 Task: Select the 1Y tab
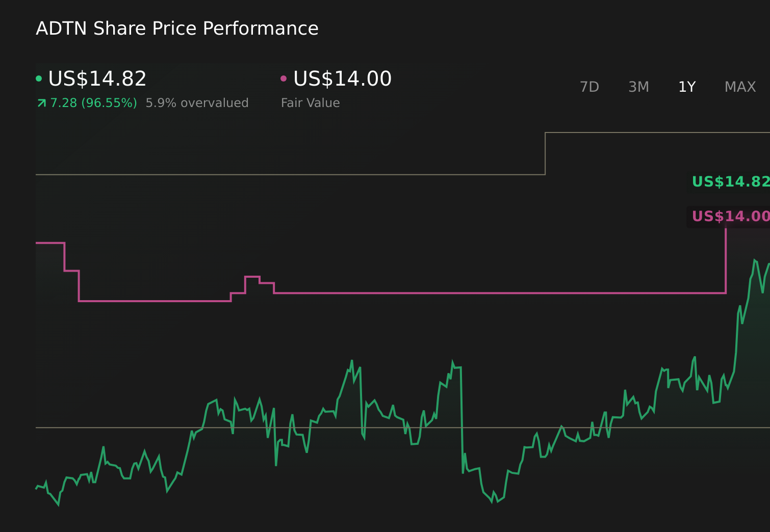pyautogui.click(x=687, y=87)
